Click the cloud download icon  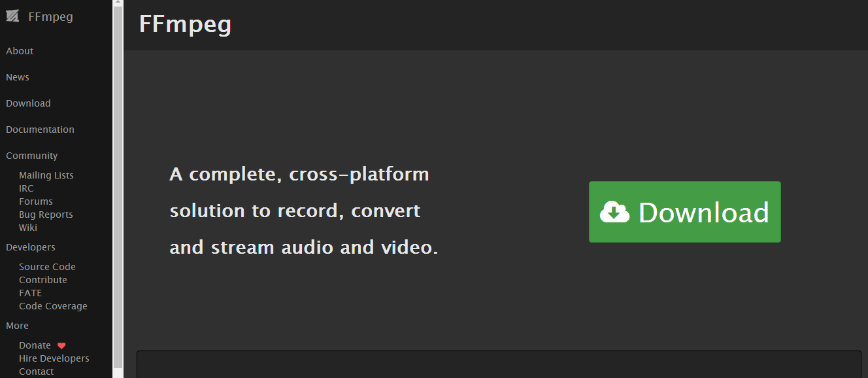(614, 212)
